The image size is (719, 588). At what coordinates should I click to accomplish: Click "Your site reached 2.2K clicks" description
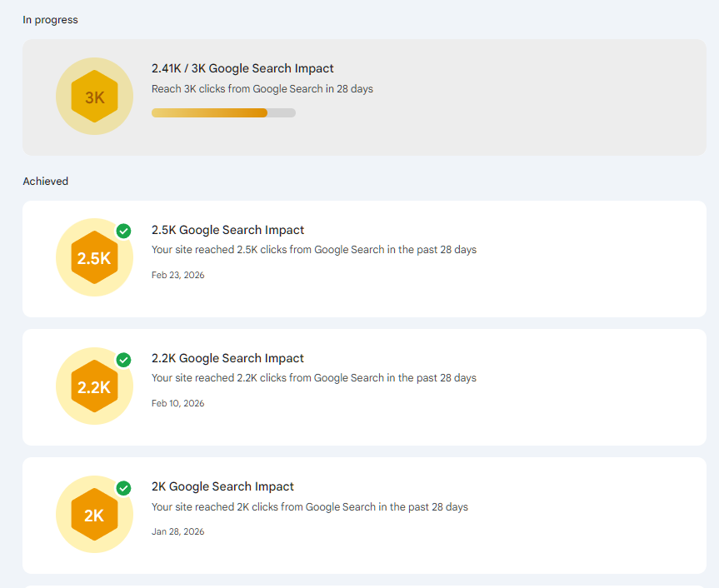point(313,377)
